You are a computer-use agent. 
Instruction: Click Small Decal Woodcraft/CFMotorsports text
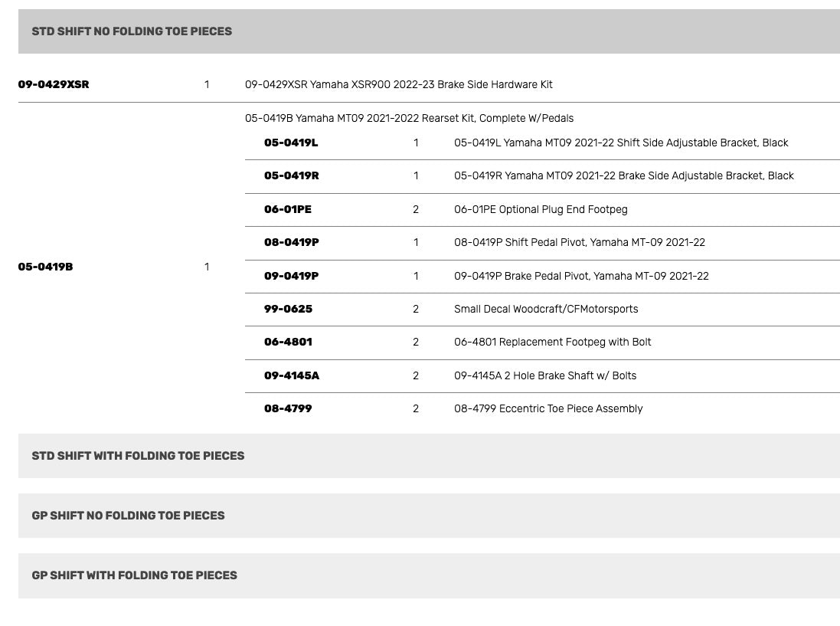pyautogui.click(x=546, y=309)
